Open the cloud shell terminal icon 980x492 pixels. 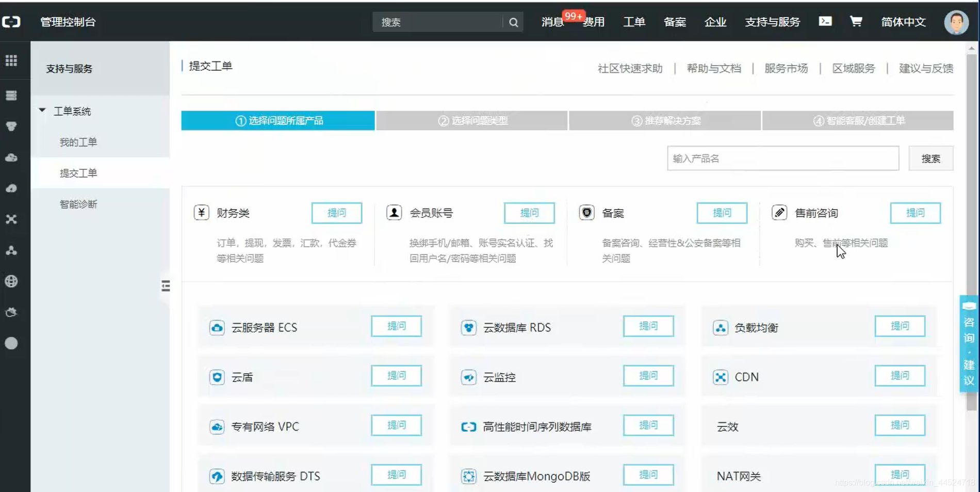click(825, 21)
